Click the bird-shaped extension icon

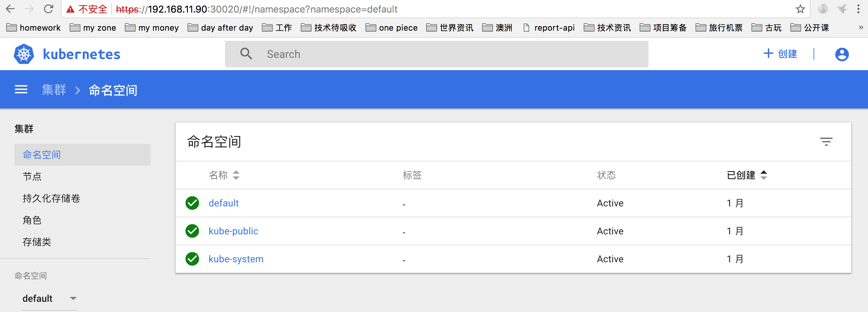coord(842,9)
